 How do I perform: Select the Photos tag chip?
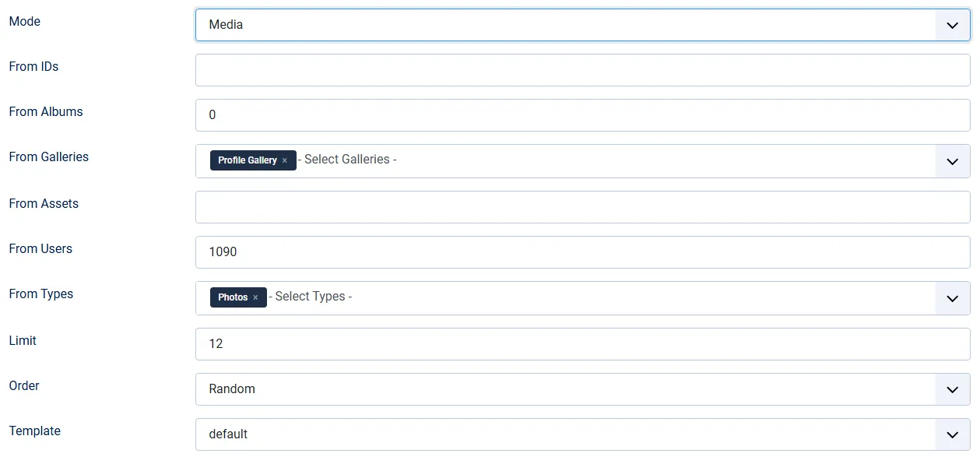233,297
